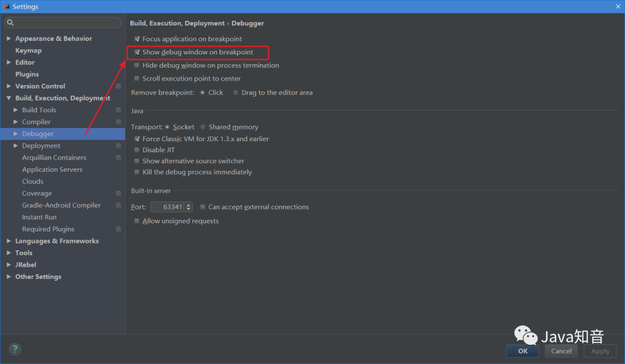Viewport: 625px width, 364px height.
Task: Enable Disable JIT checkbox
Action: click(x=137, y=150)
